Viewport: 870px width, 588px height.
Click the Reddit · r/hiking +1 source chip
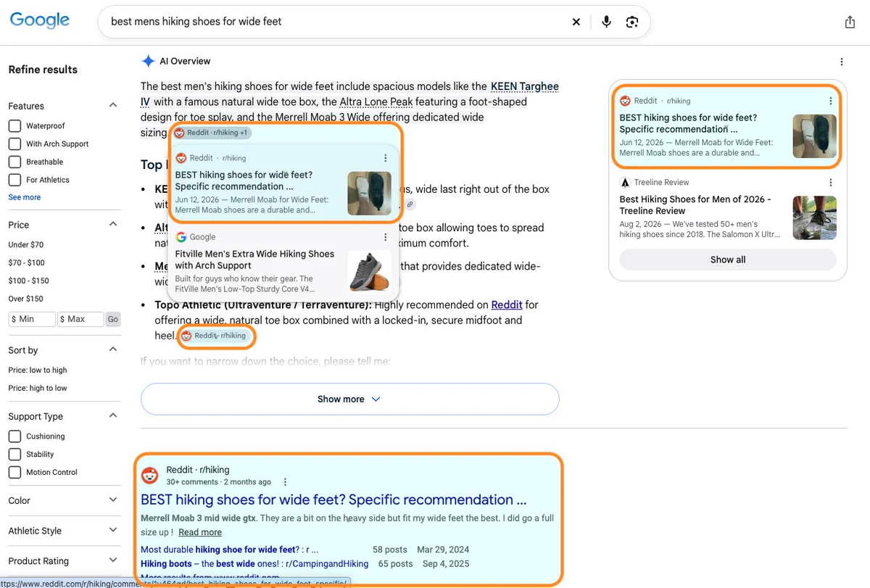(212, 133)
